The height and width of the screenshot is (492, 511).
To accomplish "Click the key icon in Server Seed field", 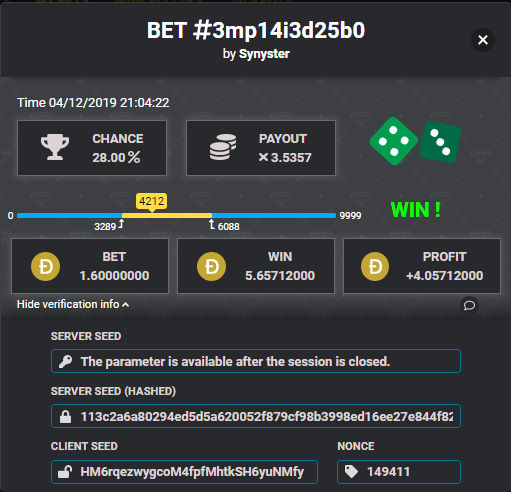I will [x=65, y=361].
